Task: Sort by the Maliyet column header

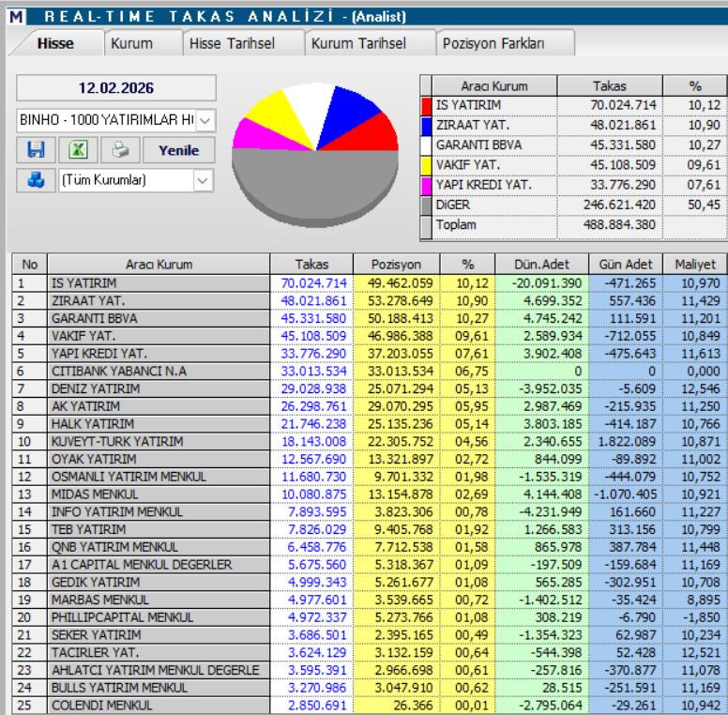Action: 695,265
